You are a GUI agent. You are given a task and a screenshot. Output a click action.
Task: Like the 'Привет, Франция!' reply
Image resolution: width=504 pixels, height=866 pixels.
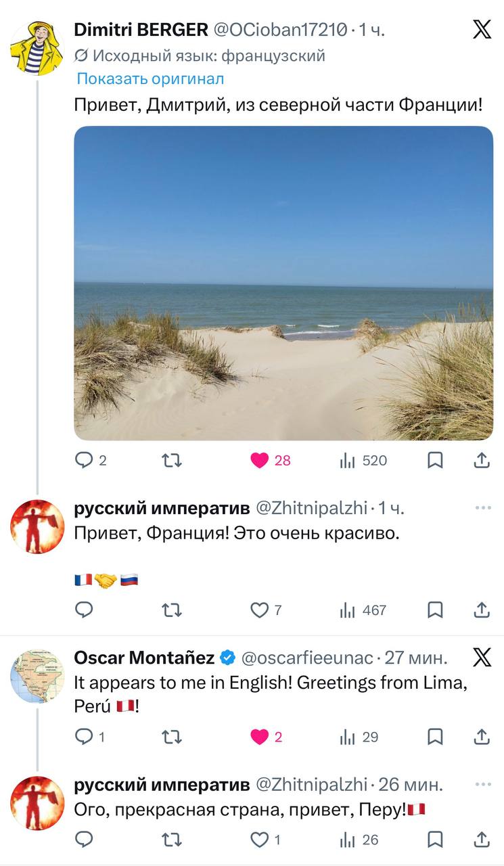[260, 610]
